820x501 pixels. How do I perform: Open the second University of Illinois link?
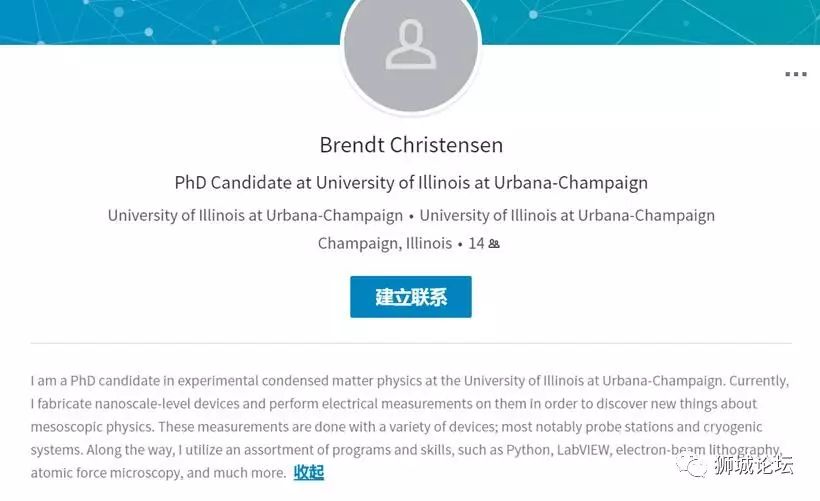567,215
